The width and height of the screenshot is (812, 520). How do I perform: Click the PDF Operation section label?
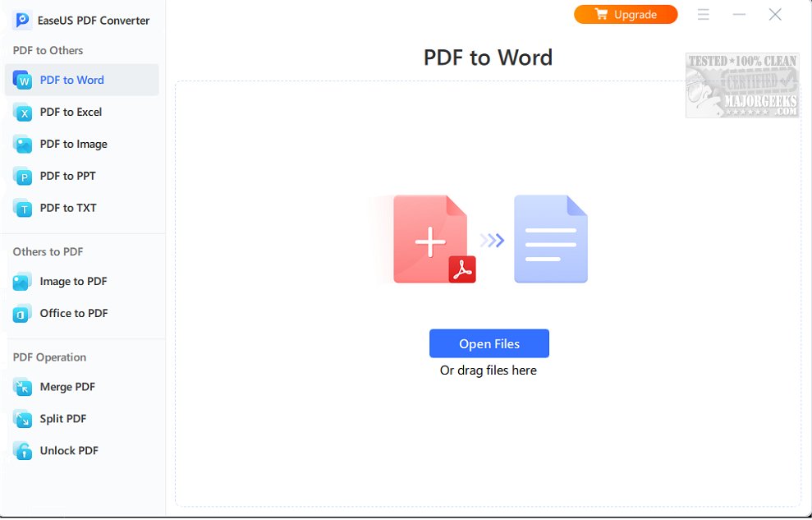(x=48, y=357)
